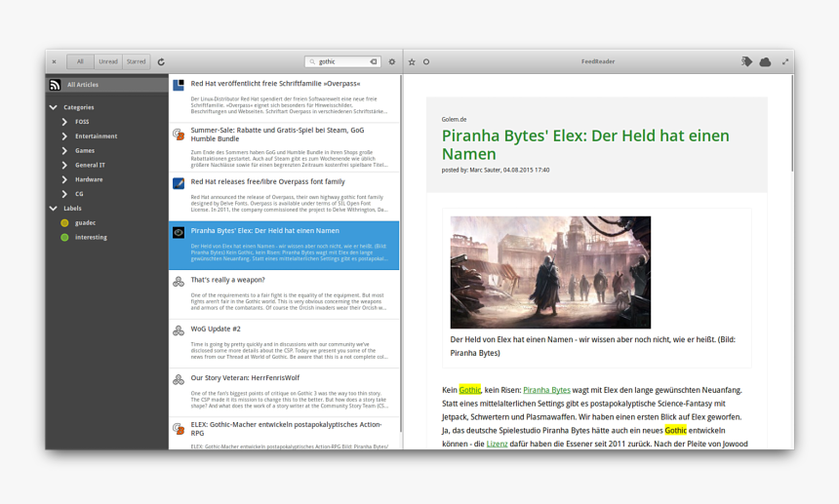Open the tag article icon
Screen dimensions: 839x504
(746, 62)
